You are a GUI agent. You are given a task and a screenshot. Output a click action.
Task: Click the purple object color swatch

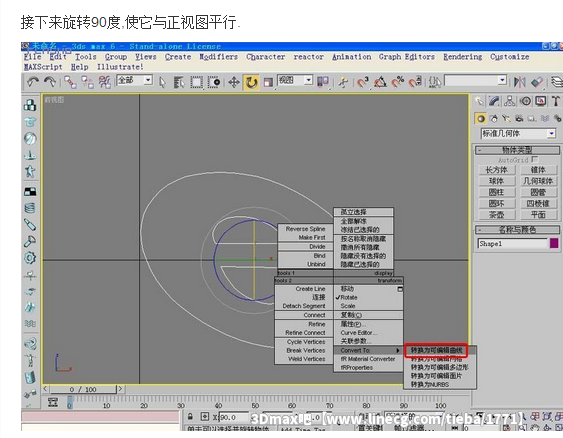[x=554, y=243]
